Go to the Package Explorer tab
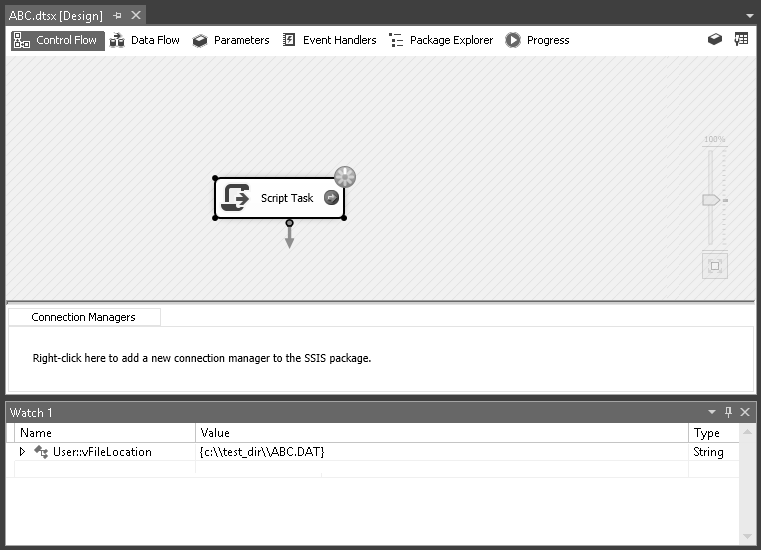 coord(441,40)
